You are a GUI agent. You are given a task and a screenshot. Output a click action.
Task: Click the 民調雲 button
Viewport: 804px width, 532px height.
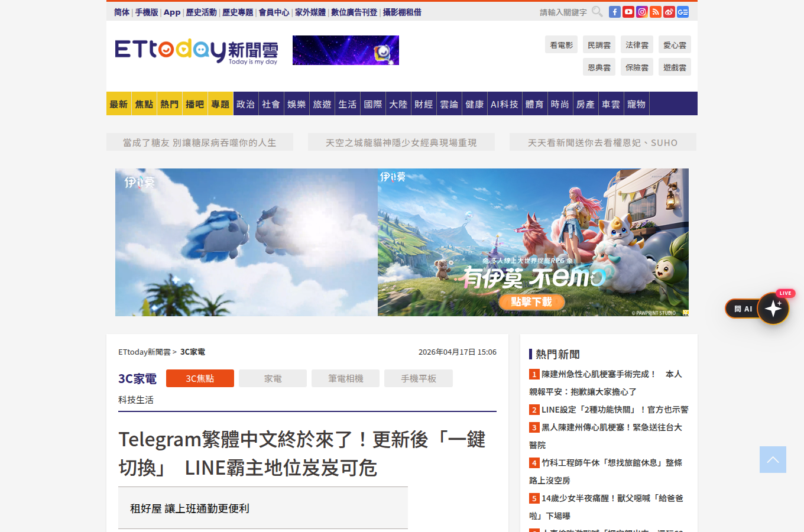point(599,45)
